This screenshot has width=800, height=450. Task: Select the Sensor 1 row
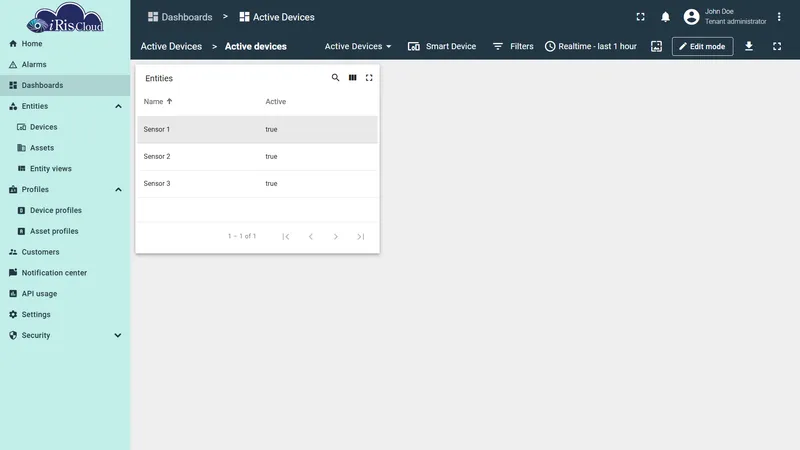(x=257, y=130)
